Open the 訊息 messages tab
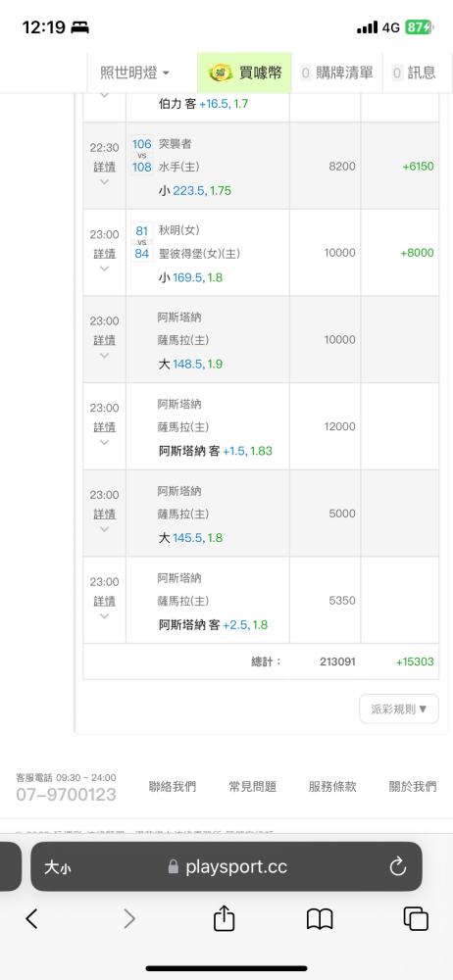 coord(414,73)
